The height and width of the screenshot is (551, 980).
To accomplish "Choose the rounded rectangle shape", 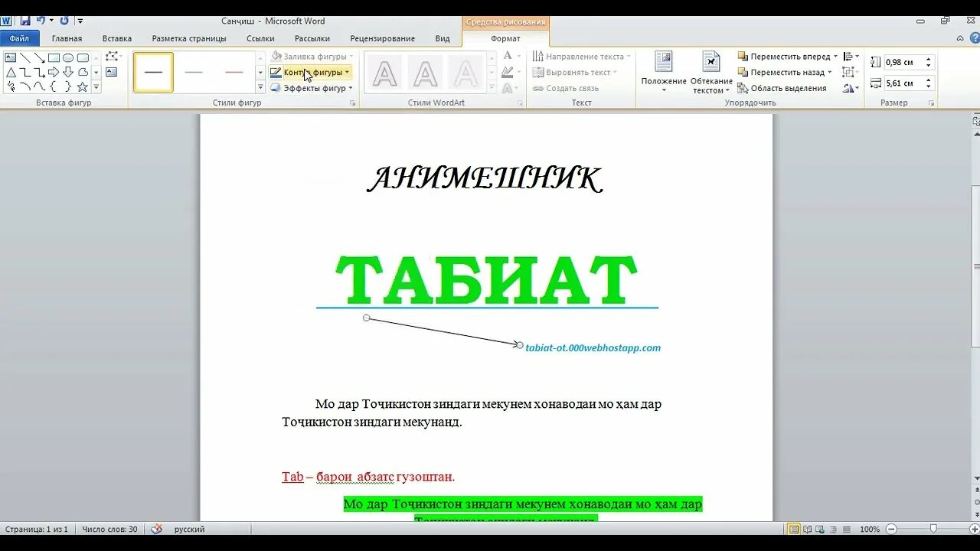I will [83, 57].
